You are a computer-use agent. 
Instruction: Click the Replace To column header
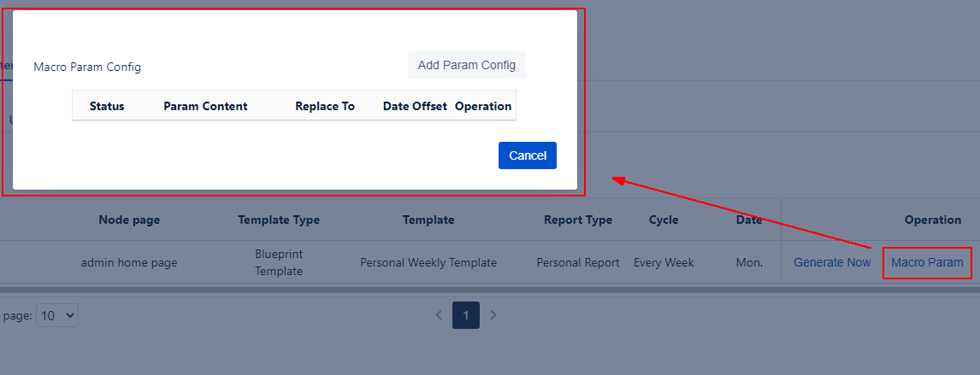(x=325, y=106)
